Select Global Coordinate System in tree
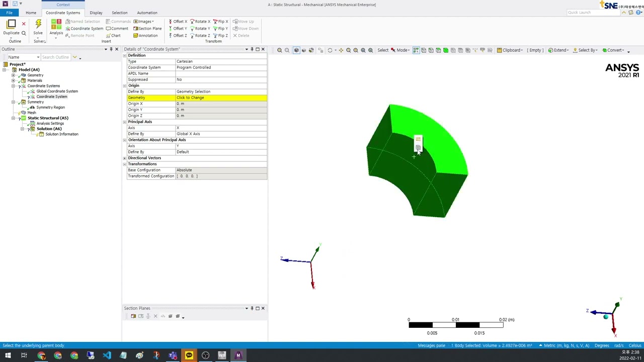644x362 pixels. click(x=57, y=92)
